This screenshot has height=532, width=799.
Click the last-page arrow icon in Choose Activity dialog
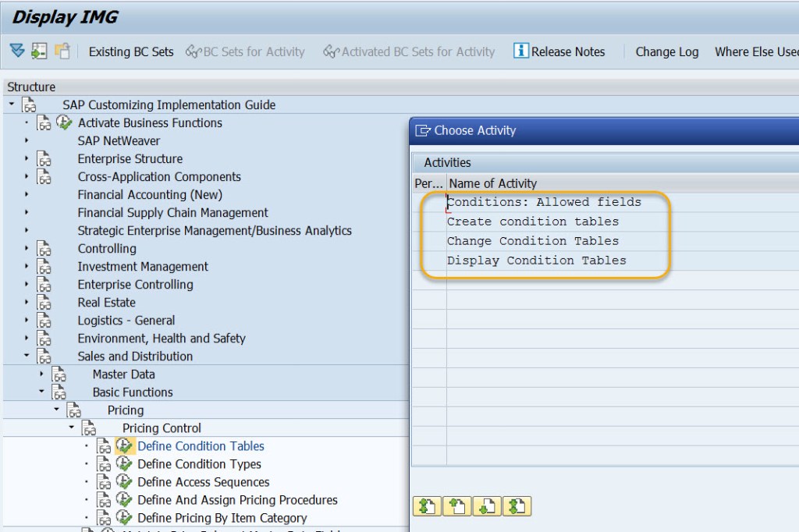pos(517,505)
